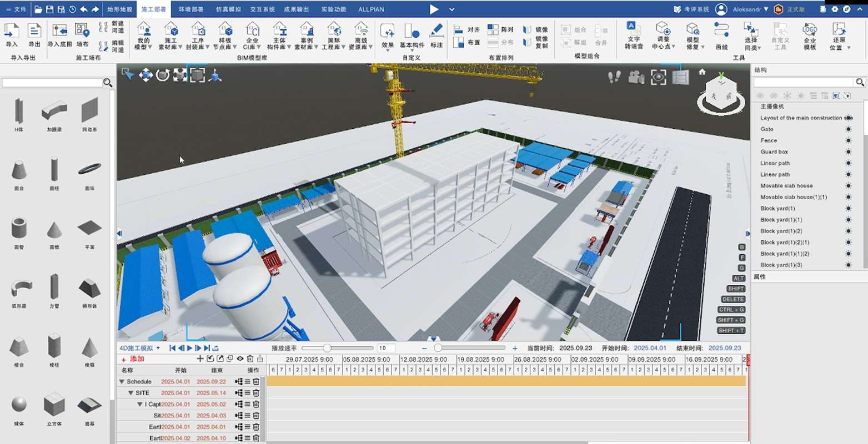This screenshot has height=444, width=868.
Task: Switch to the 环境部署 tab
Action: click(190, 9)
